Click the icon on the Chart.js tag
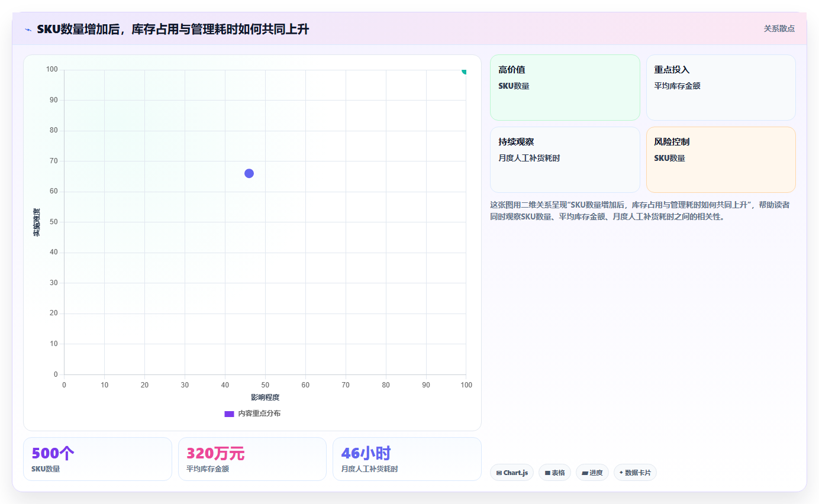The image size is (819, 504). pos(499,473)
